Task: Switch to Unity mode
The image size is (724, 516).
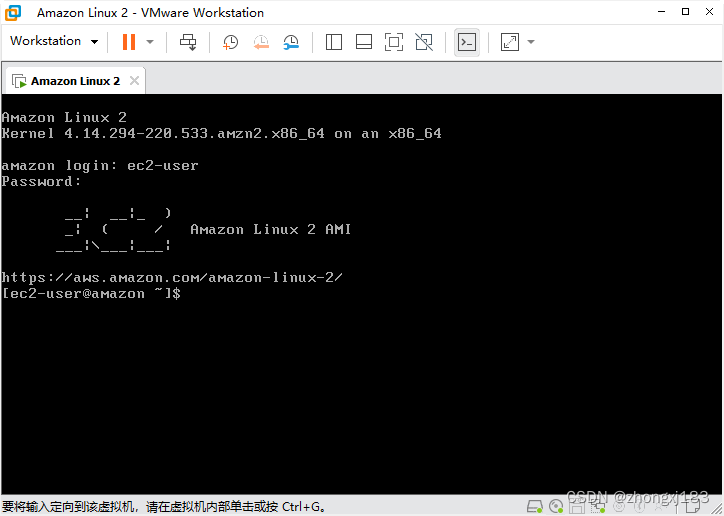Action: pos(424,42)
